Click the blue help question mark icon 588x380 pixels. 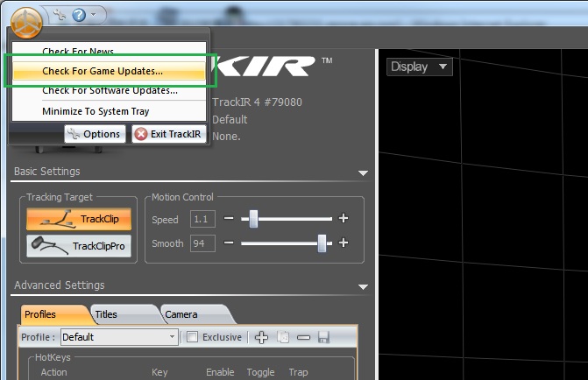pos(79,15)
